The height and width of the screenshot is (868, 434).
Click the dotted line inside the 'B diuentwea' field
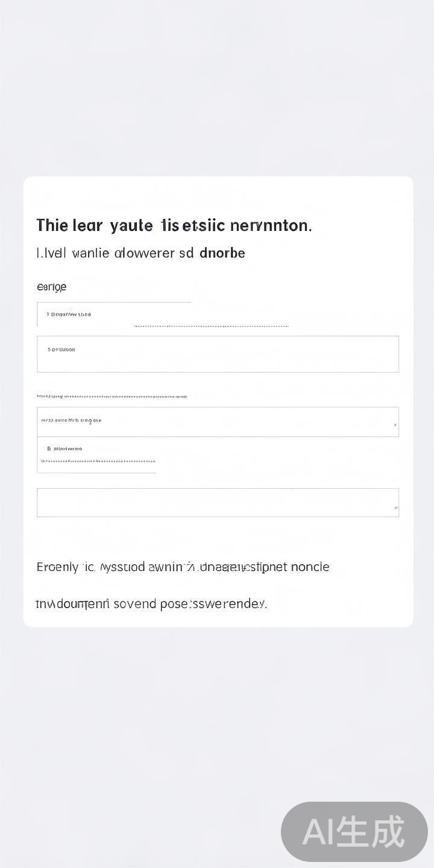(x=96, y=461)
